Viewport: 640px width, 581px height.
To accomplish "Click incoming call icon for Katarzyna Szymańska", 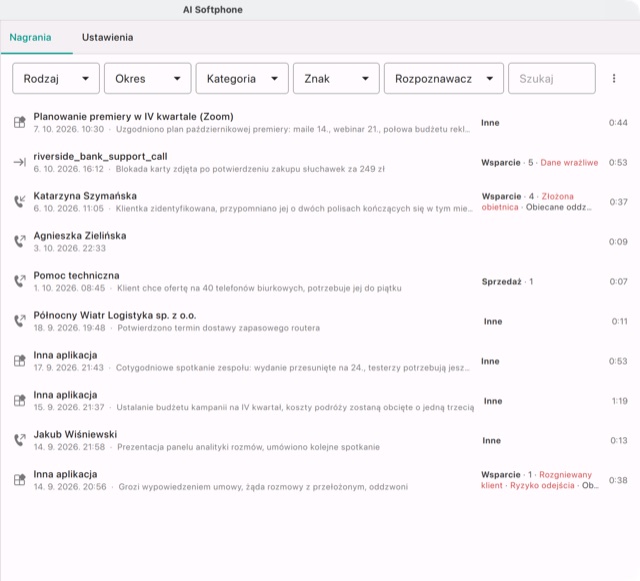I will (x=20, y=201).
